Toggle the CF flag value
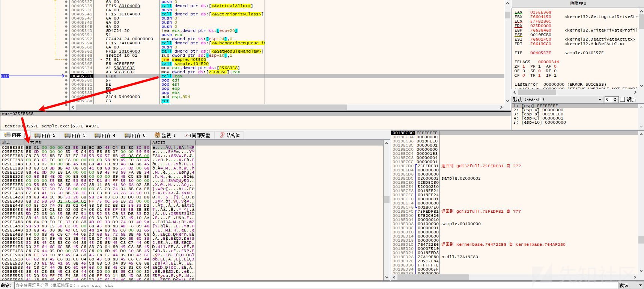Image resolution: width=644 pixels, height=289 pixels. pyautogui.click(x=524, y=76)
